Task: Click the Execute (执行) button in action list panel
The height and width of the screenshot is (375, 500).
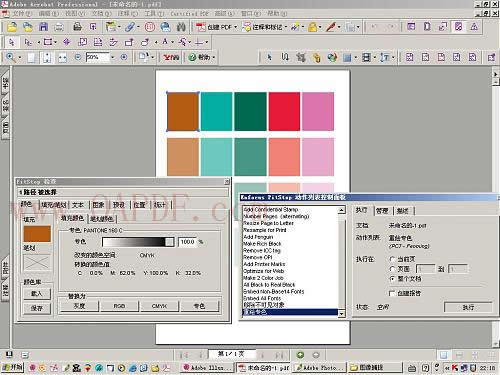Action: [468, 307]
